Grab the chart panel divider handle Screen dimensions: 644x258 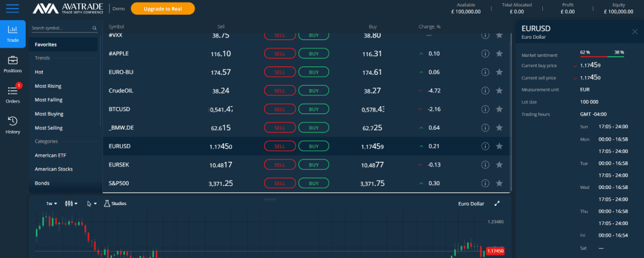tap(270, 199)
